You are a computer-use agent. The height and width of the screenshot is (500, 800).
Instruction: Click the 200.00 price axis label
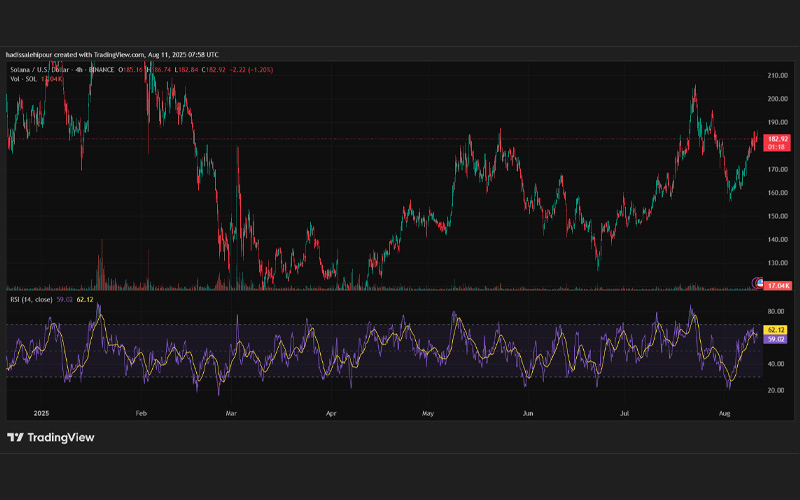pos(778,99)
